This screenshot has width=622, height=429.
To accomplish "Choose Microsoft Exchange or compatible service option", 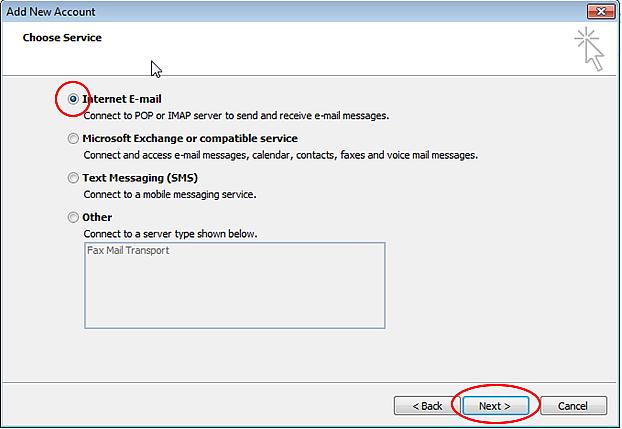I will pos(73,138).
